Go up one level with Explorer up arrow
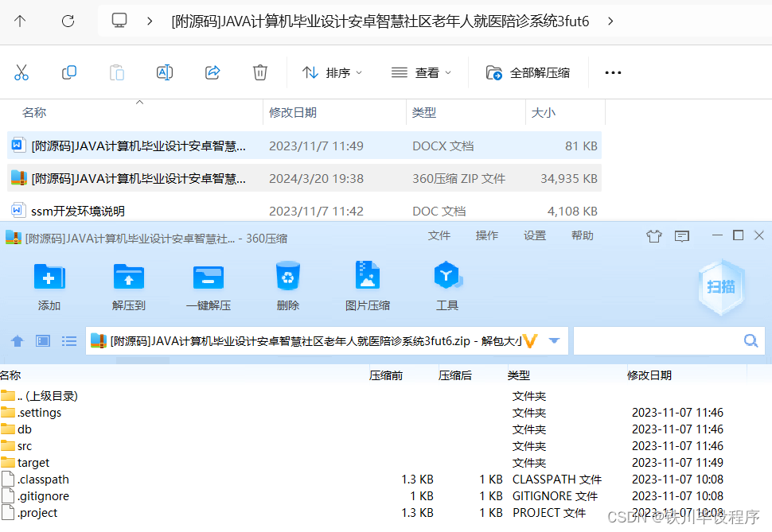 (x=20, y=21)
